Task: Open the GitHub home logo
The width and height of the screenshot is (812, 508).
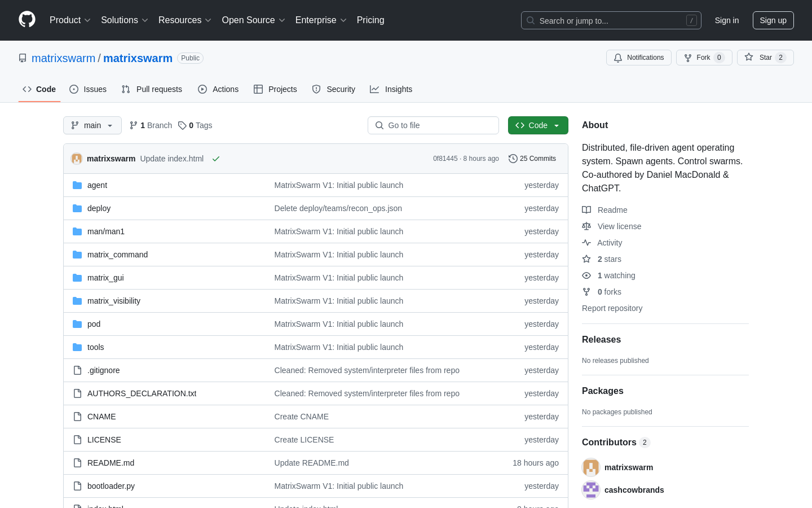Action: click(x=27, y=20)
